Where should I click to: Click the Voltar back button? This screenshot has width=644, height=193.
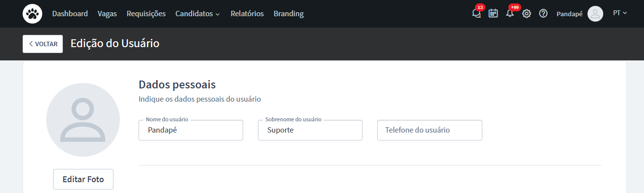43,44
